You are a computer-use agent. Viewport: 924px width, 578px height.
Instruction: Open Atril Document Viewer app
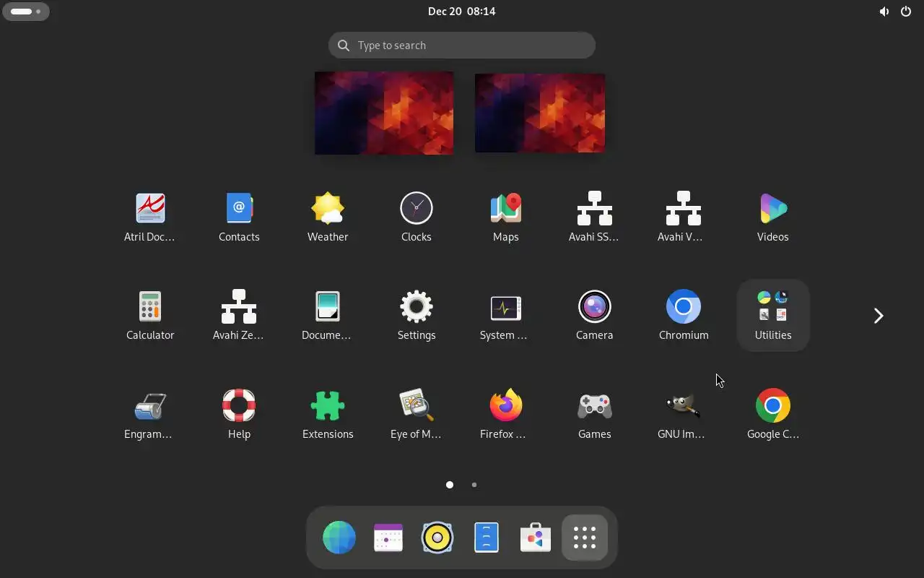pos(150,217)
